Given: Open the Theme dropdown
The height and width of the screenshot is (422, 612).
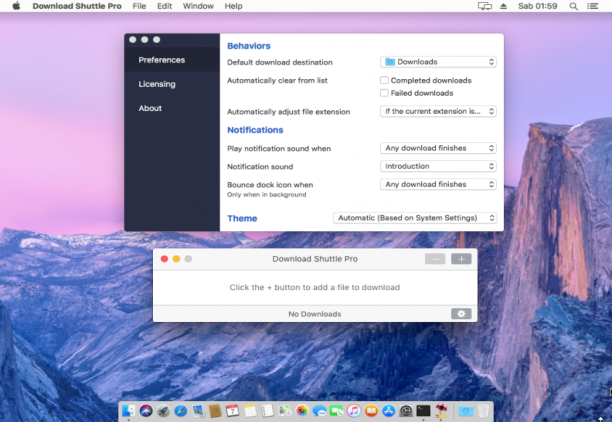Looking at the screenshot, I should pyautogui.click(x=415, y=218).
